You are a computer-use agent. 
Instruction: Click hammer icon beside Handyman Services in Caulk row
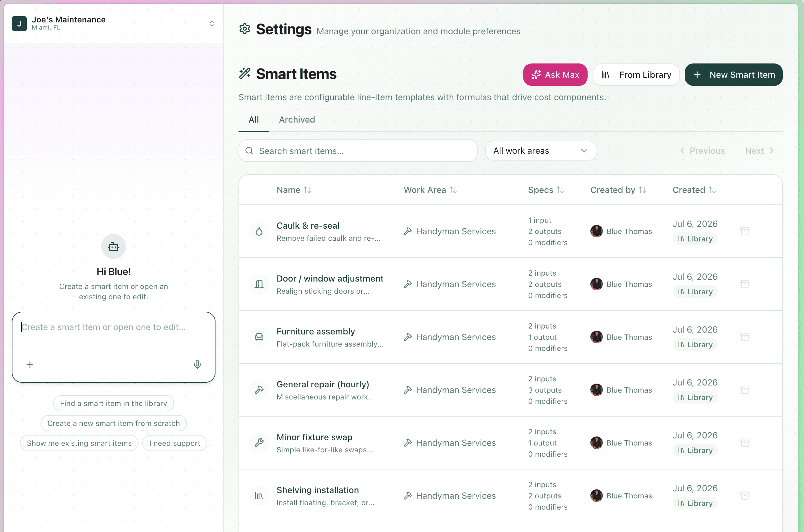point(408,231)
